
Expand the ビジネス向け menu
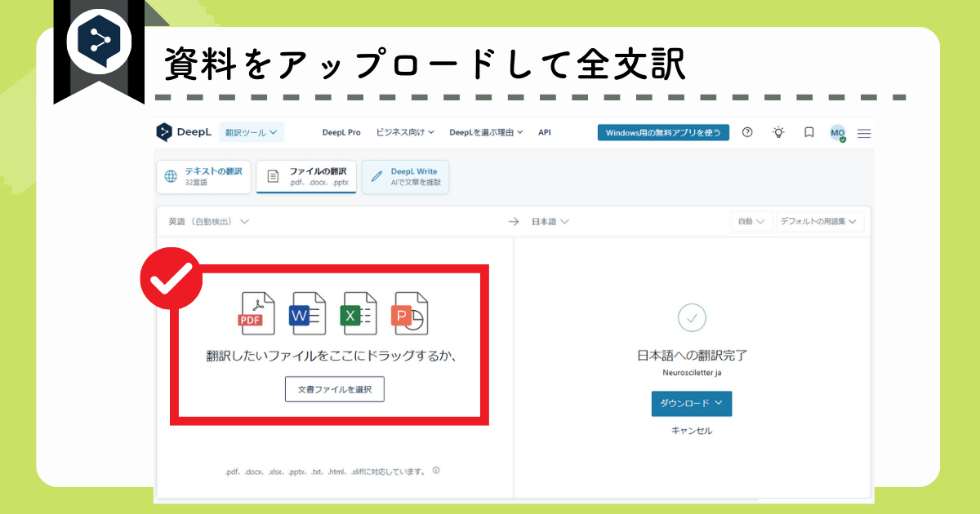[405, 132]
